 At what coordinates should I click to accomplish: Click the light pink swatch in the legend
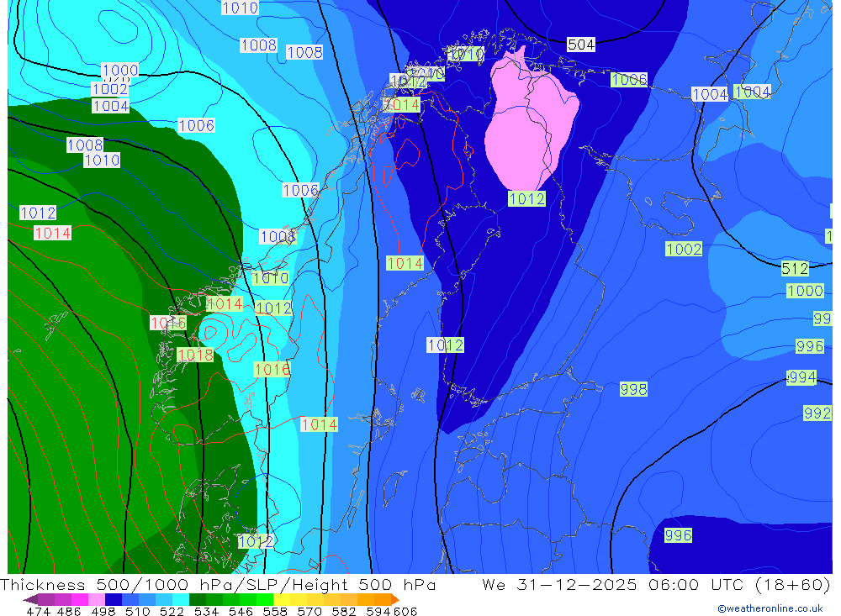pyautogui.click(x=97, y=599)
